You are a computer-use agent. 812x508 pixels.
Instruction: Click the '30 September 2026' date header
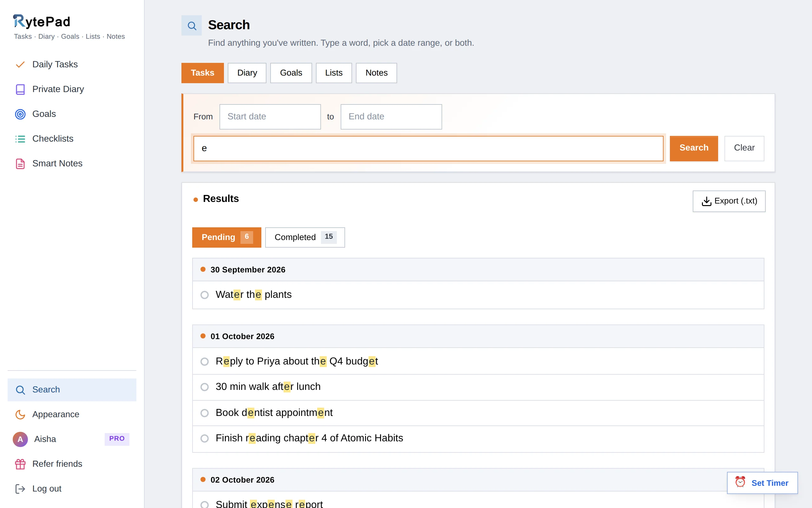pos(478,270)
